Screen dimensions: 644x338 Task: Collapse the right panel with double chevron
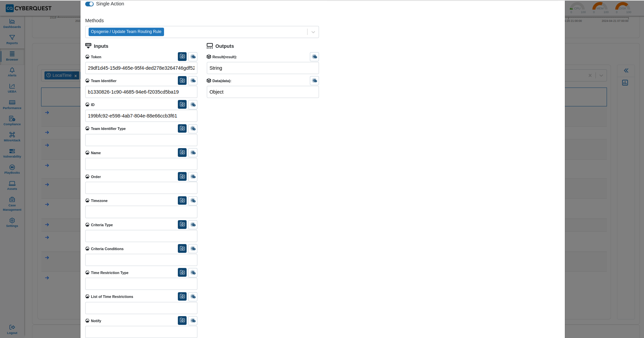(x=626, y=70)
